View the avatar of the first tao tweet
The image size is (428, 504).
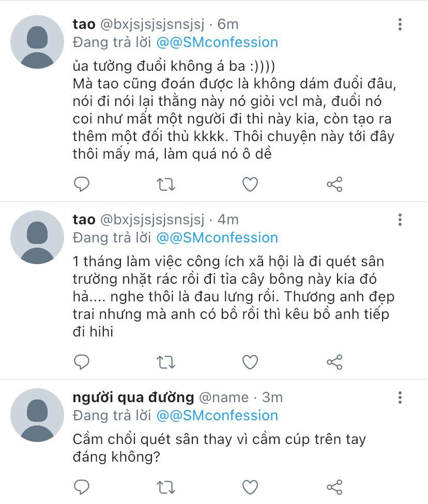tap(37, 42)
